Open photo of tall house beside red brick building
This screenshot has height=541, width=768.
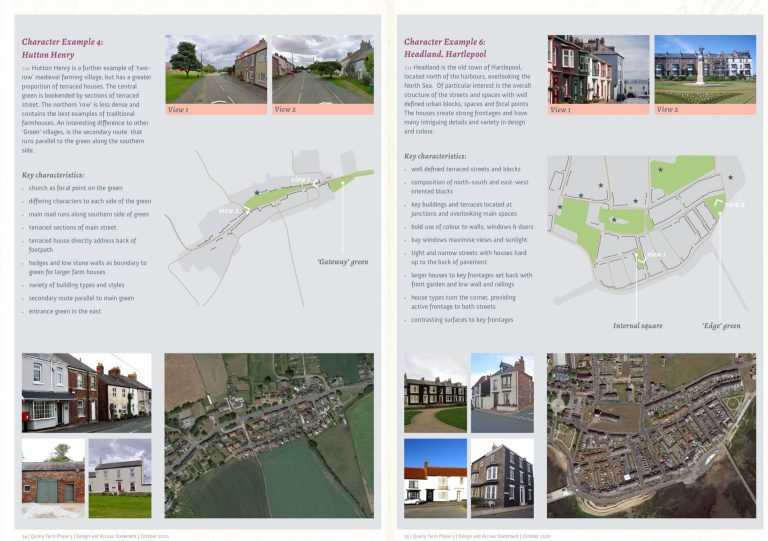pos(502,393)
